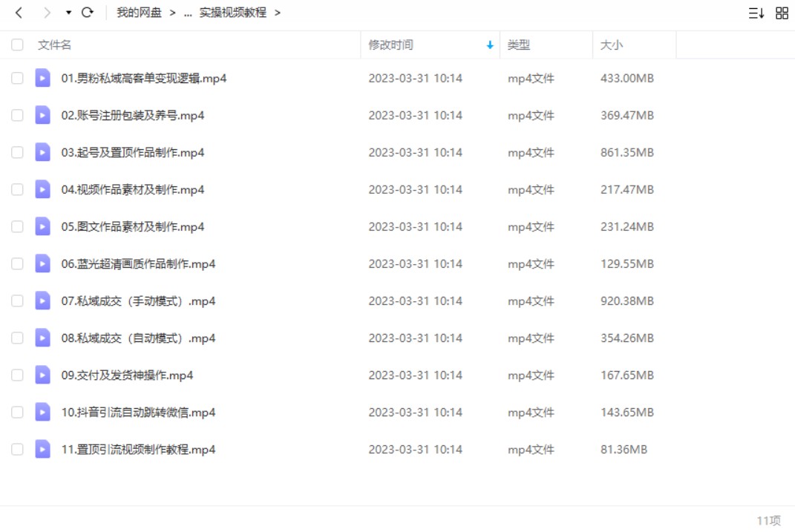
Task: Select file name 05.图文作品素材及制作.mp4
Action: tap(133, 226)
